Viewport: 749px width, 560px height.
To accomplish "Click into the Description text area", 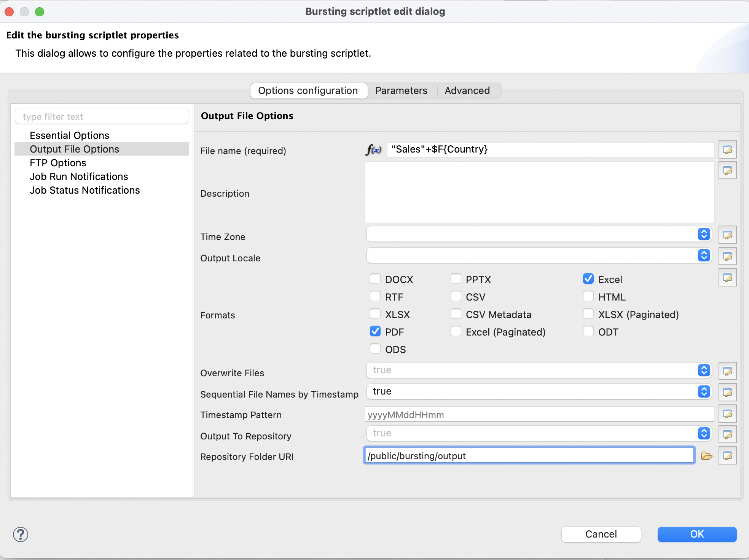I will (x=539, y=192).
